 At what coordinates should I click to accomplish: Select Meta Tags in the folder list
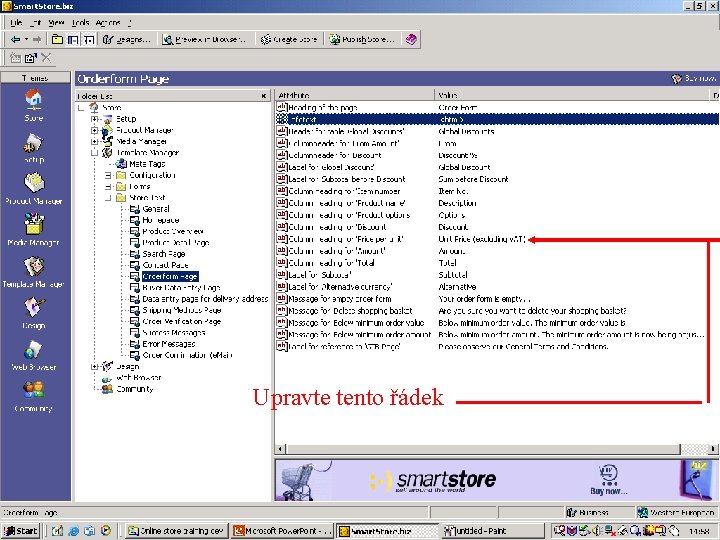click(x=147, y=164)
